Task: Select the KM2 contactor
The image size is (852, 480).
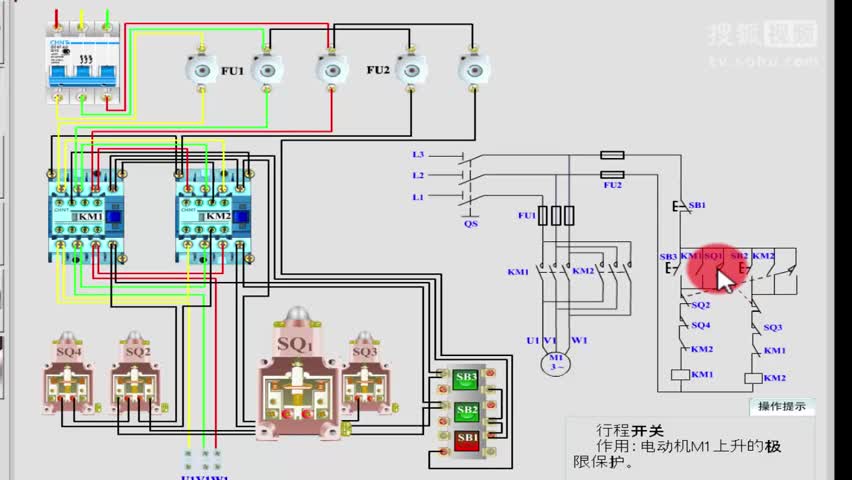Action: (213, 216)
